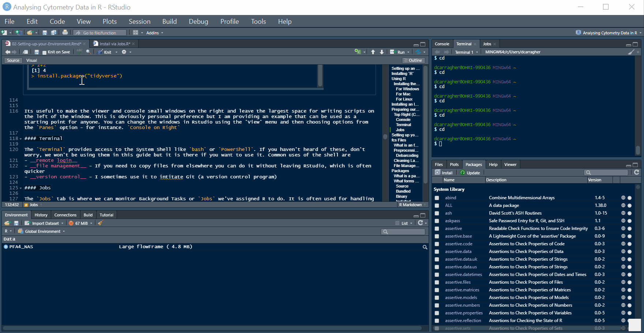This screenshot has height=333, width=644.
Task: Click PFA4_NAS blue expand circle icon
Action: click(6, 247)
